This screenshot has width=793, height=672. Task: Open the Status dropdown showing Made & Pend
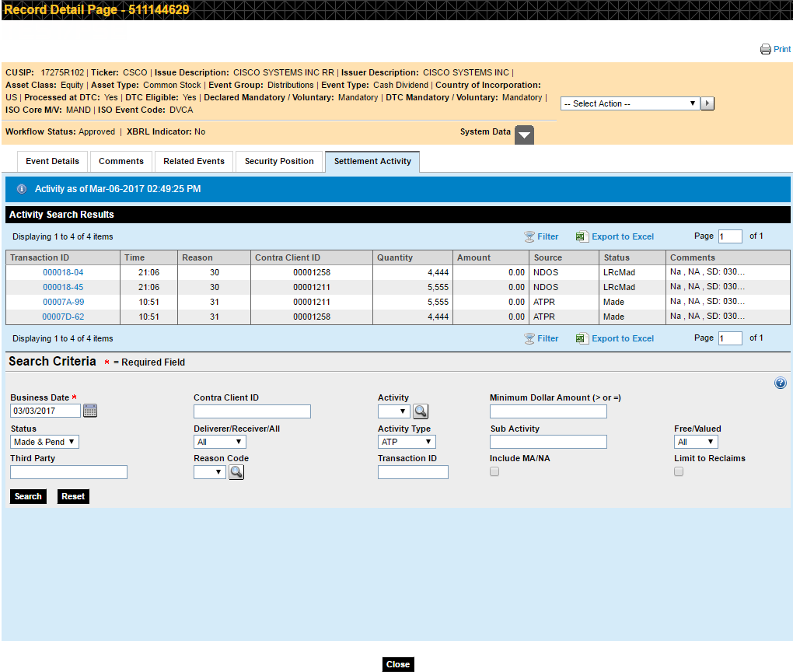pos(44,442)
